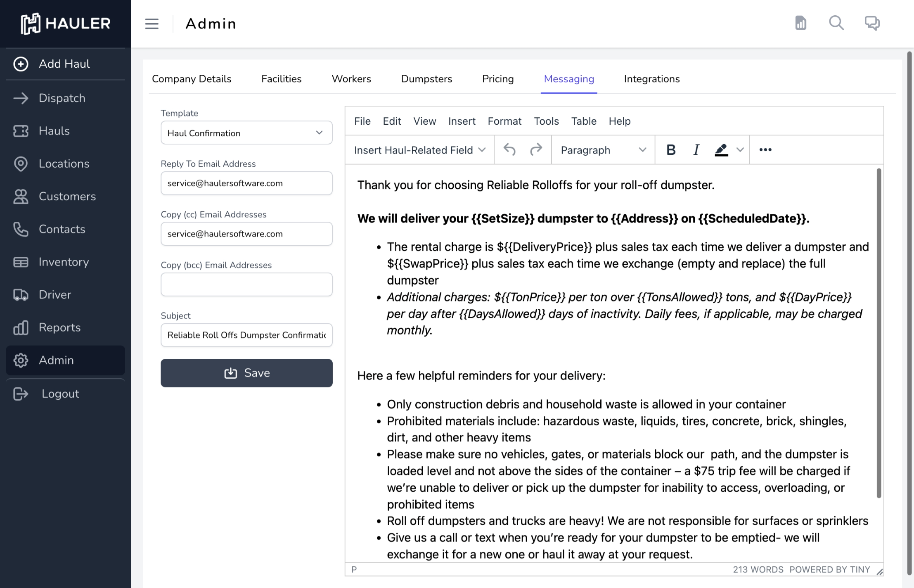
Task: Open the editor Table menu
Action: click(584, 121)
